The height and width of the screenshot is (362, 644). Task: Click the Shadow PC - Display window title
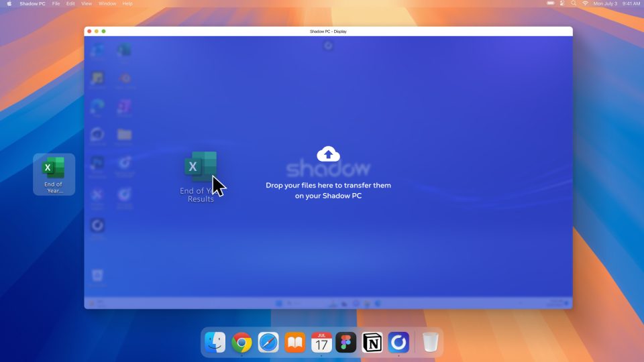point(328,32)
